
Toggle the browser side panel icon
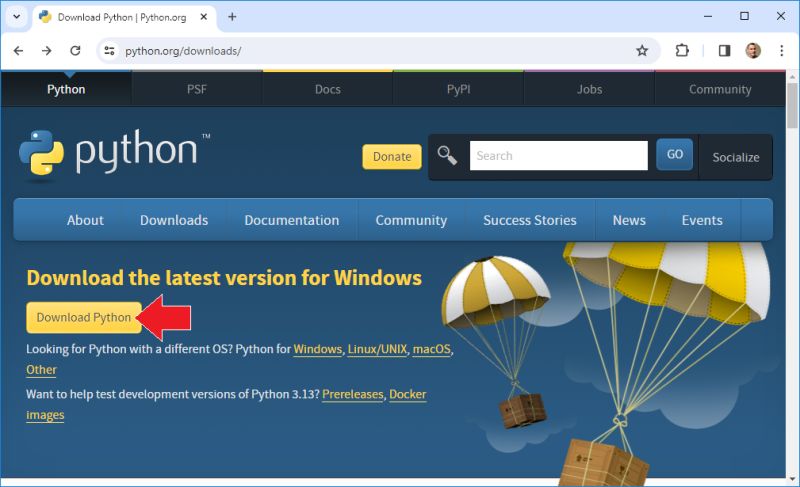point(724,50)
